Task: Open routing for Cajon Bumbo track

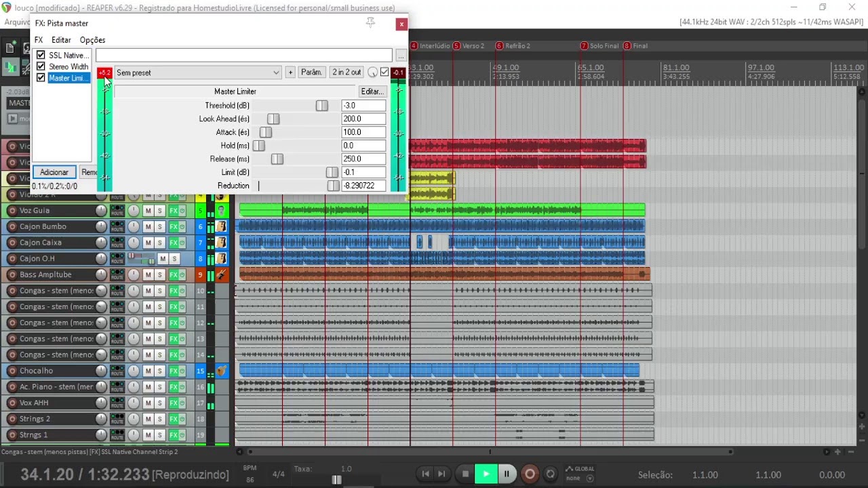Action: 117,226
